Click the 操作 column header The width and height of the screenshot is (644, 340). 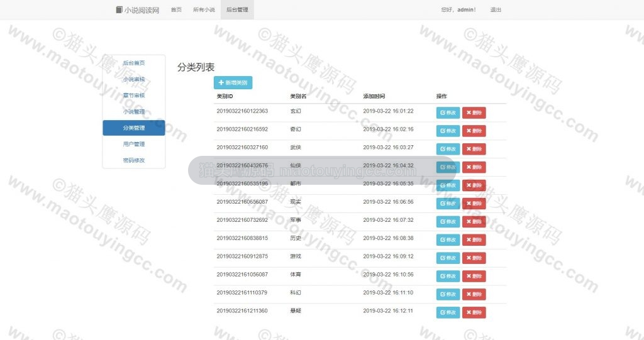(x=441, y=96)
